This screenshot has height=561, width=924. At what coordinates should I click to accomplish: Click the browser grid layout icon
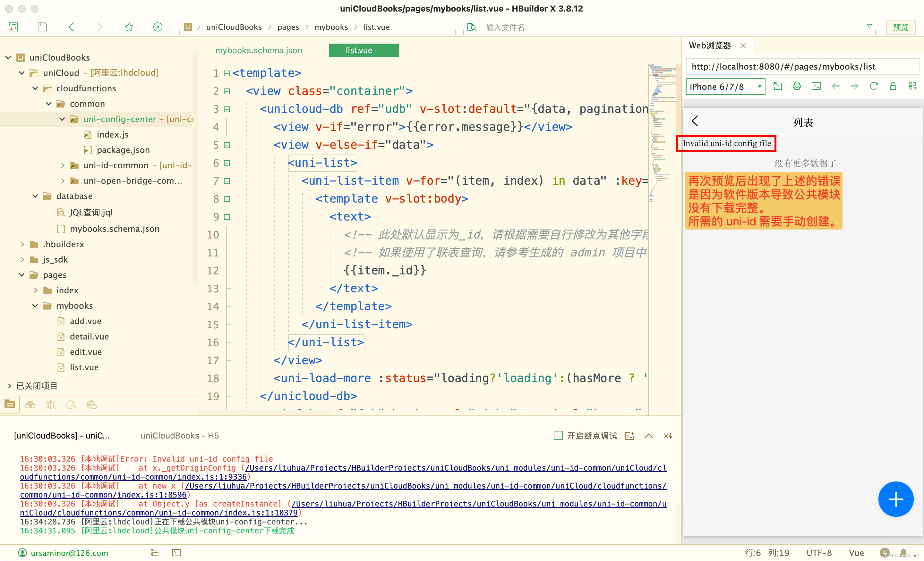click(x=912, y=86)
